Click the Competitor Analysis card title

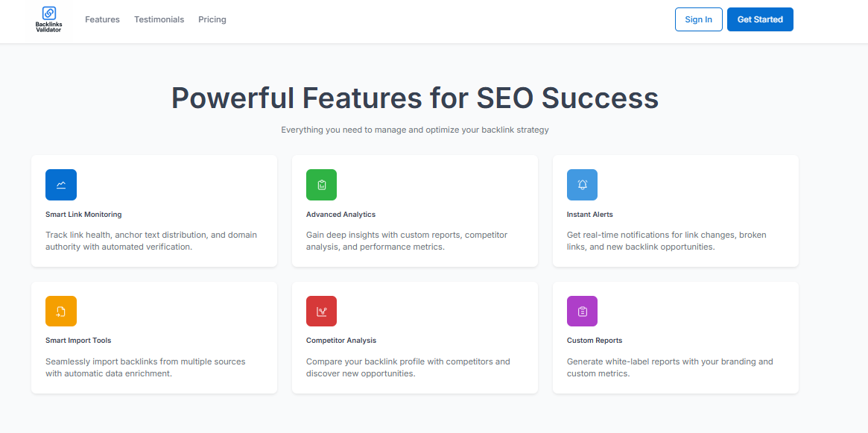[x=341, y=341]
